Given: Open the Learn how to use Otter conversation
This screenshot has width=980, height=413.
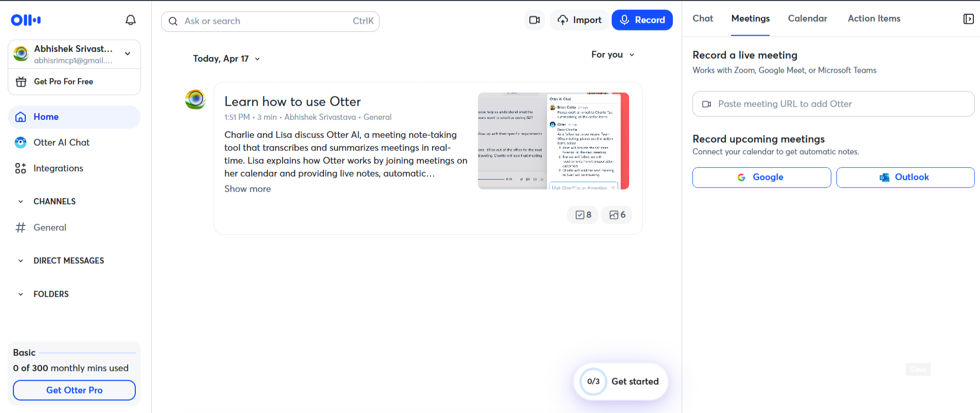Looking at the screenshot, I should coord(292,101).
